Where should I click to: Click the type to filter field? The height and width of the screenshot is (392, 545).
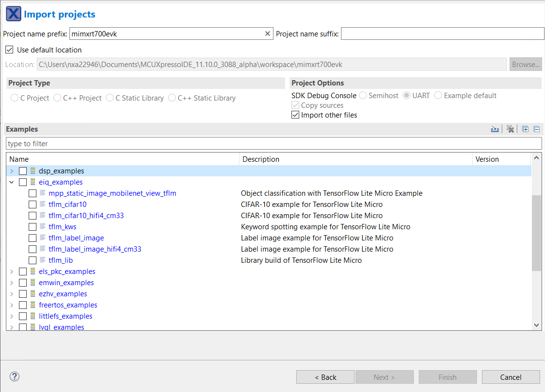click(x=273, y=144)
